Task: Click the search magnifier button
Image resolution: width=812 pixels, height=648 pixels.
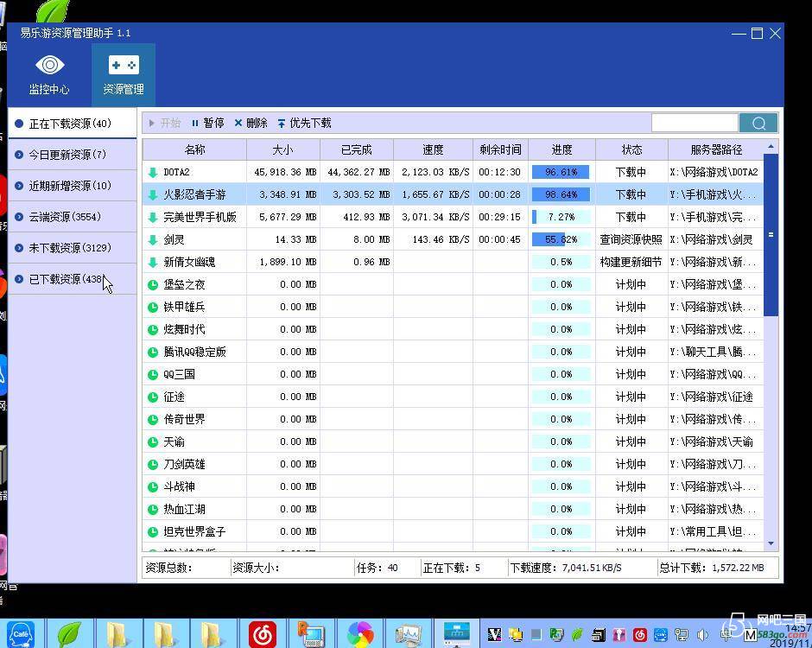Action: [758, 124]
